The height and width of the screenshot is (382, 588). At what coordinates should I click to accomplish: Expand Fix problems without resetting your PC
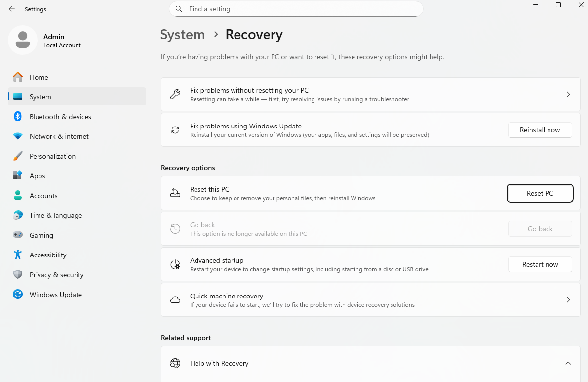click(568, 94)
